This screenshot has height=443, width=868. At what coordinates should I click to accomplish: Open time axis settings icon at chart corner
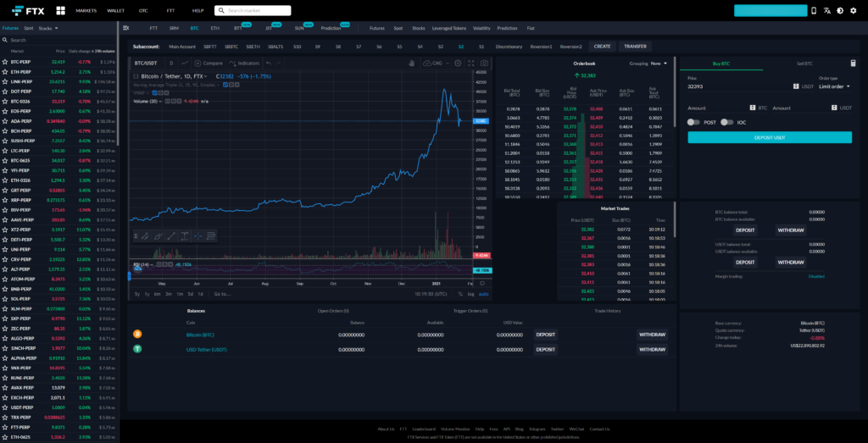[x=482, y=283]
